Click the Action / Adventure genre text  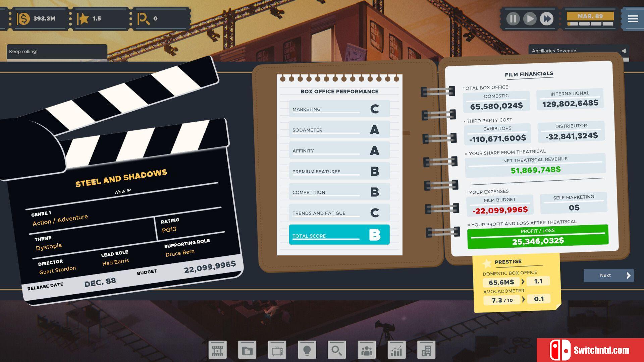pyautogui.click(x=60, y=220)
